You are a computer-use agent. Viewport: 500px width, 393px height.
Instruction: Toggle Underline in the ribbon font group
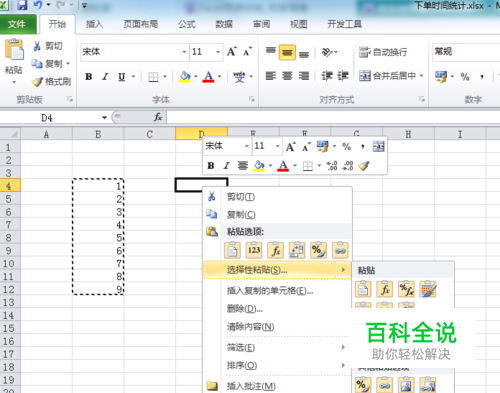[x=122, y=77]
